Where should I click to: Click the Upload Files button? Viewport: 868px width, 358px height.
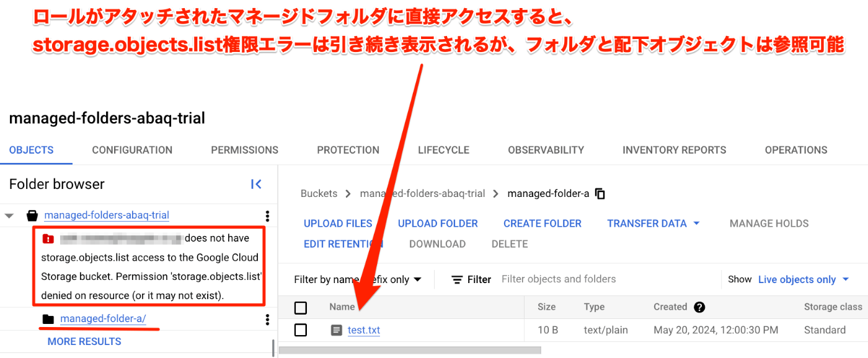tap(338, 224)
